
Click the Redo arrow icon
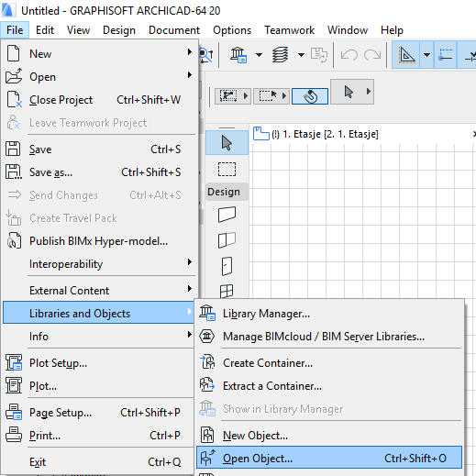pyautogui.click(x=372, y=55)
